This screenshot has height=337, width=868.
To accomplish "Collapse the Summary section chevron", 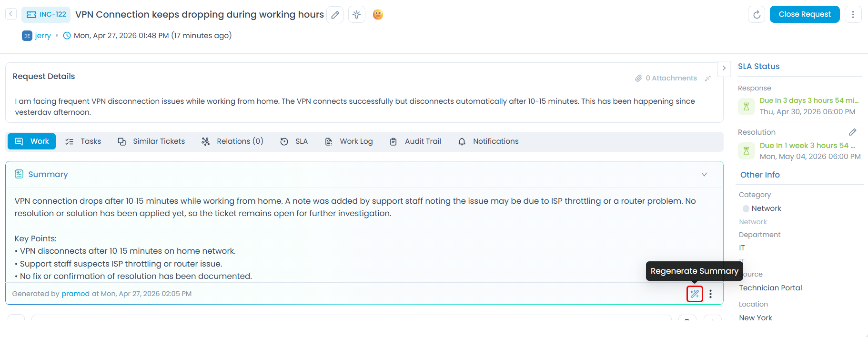I will click(x=704, y=174).
